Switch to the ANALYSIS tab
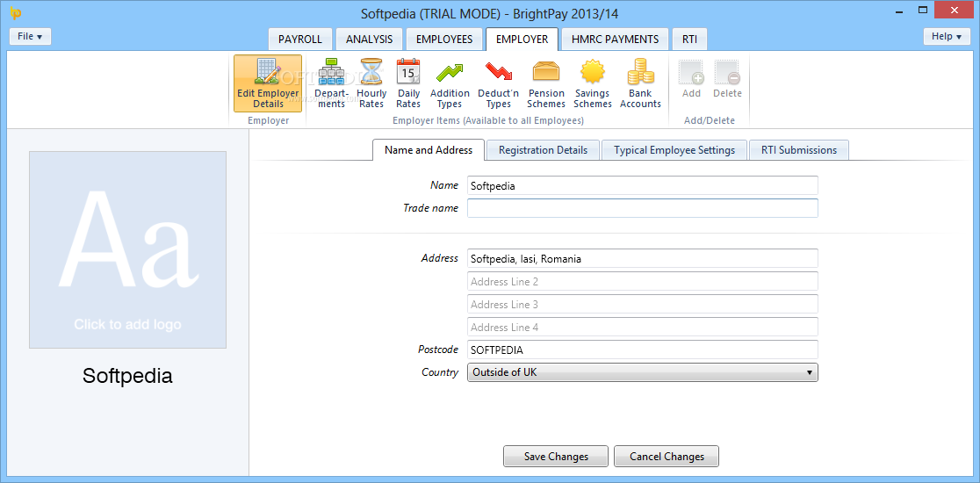The height and width of the screenshot is (483, 980). (370, 39)
